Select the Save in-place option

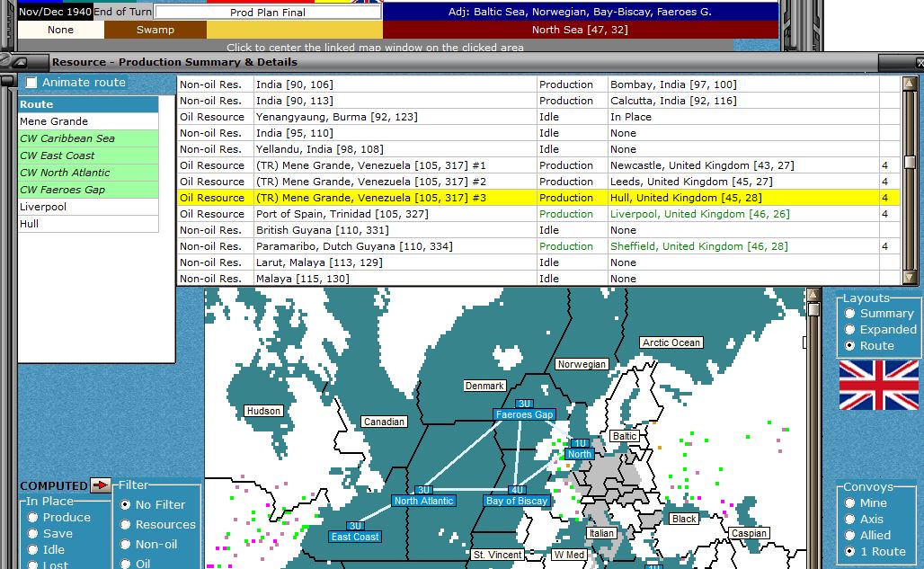33,534
